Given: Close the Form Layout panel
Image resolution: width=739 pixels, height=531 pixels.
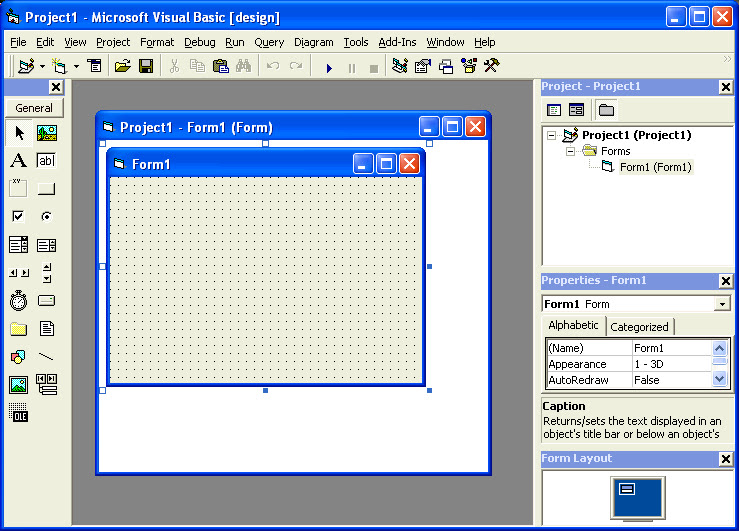Looking at the screenshot, I should (x=726, y=459).
